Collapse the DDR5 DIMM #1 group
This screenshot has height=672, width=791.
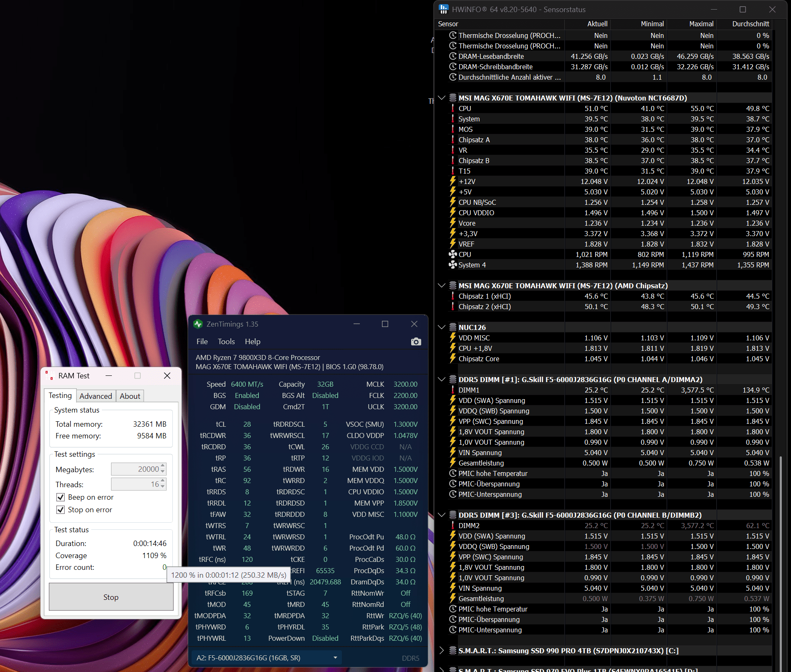(x=442, y=380)
